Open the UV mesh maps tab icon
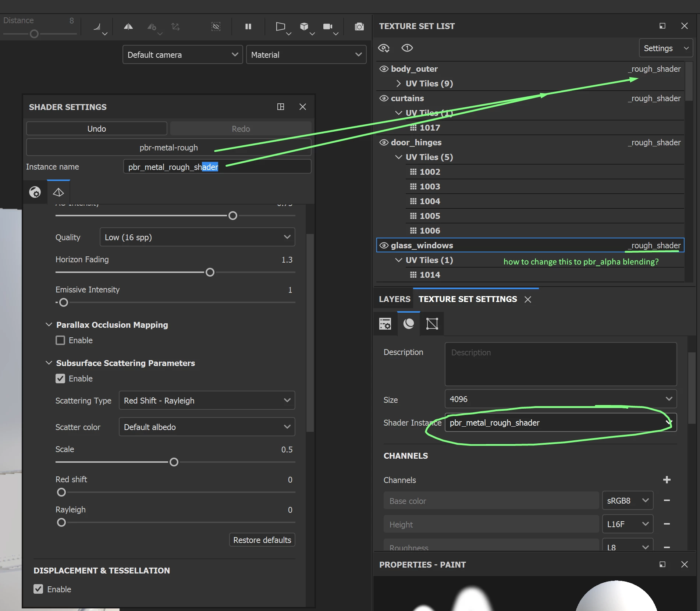700x611 pixels. tap(432, 324)
